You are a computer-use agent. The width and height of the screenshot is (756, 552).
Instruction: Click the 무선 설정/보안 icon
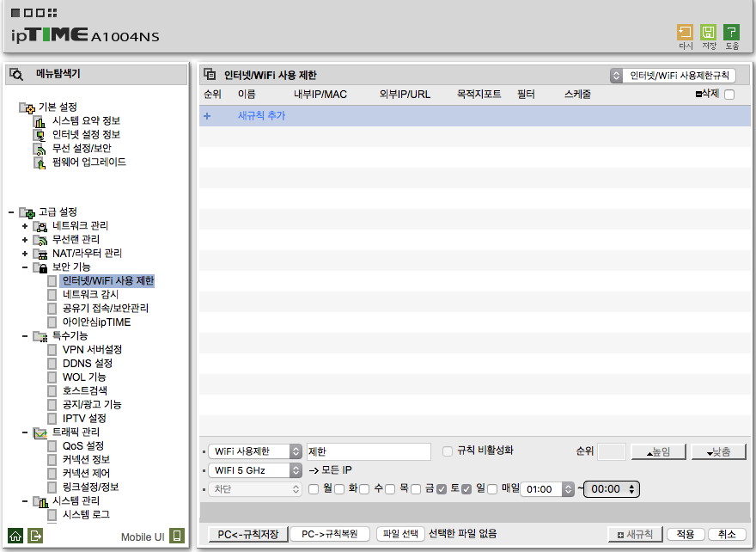(x=40, y=149)
